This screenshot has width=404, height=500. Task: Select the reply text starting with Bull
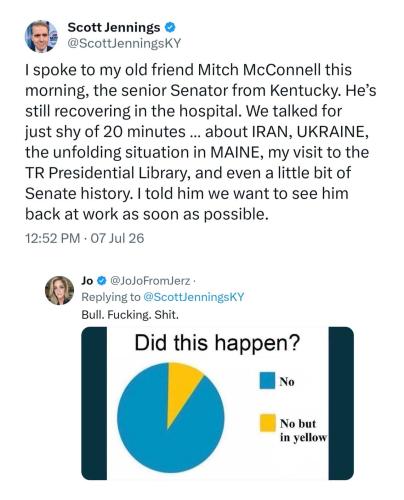tap(130, 315)
